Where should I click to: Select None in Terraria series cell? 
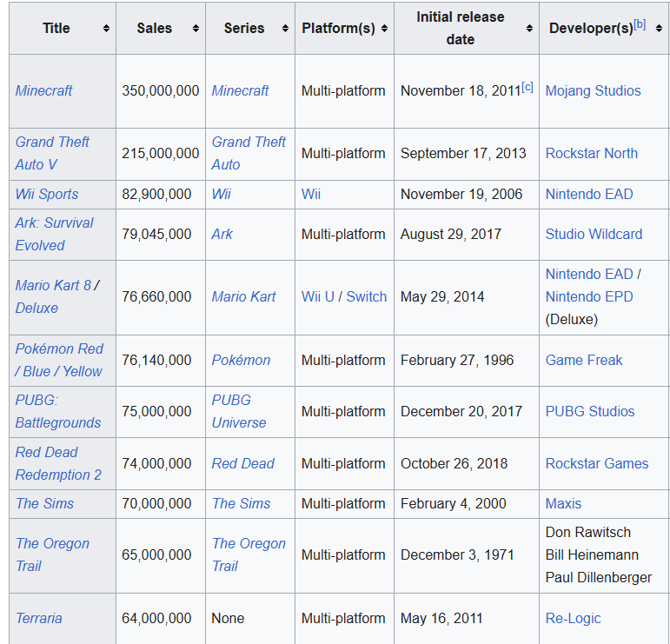[x=228, y=618]
